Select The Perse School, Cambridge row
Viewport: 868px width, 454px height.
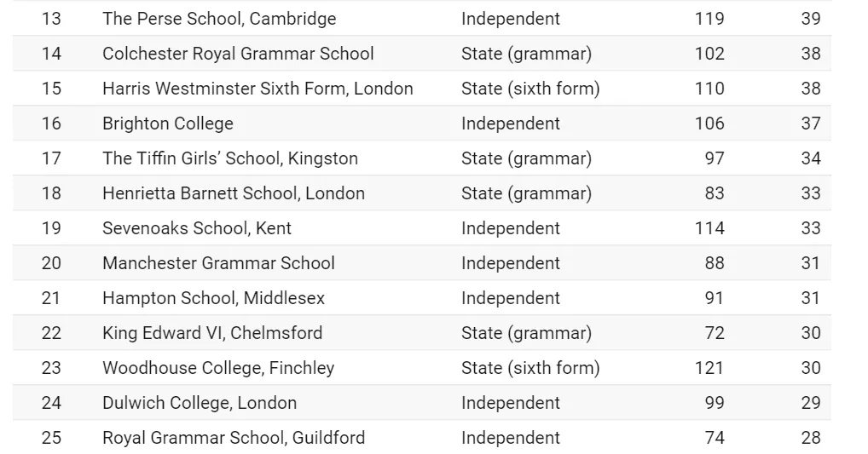click(x=422, y=18)
